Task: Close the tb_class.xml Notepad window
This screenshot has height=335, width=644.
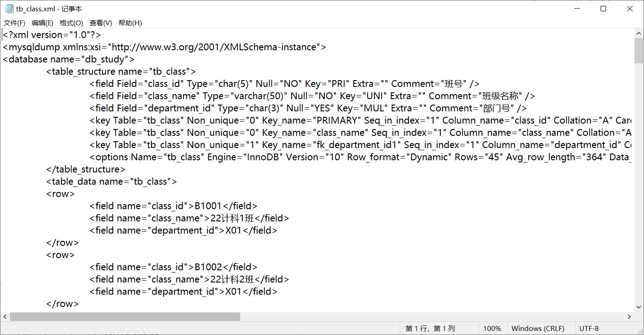Action: pyautogui.click(x=630, y=9)
